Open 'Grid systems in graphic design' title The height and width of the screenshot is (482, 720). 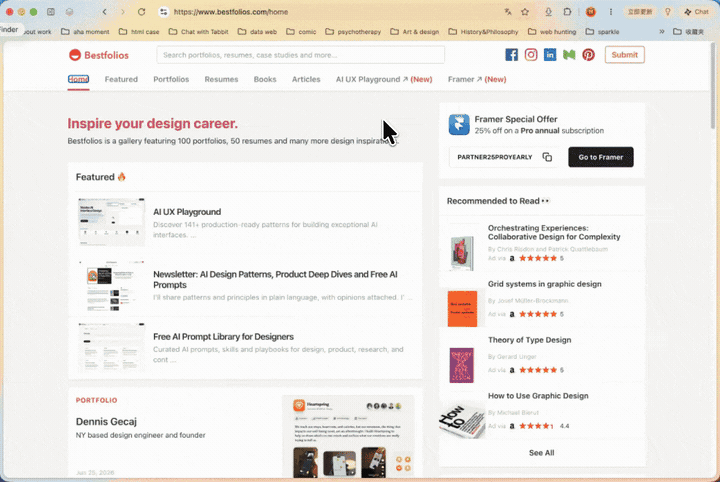545,284
